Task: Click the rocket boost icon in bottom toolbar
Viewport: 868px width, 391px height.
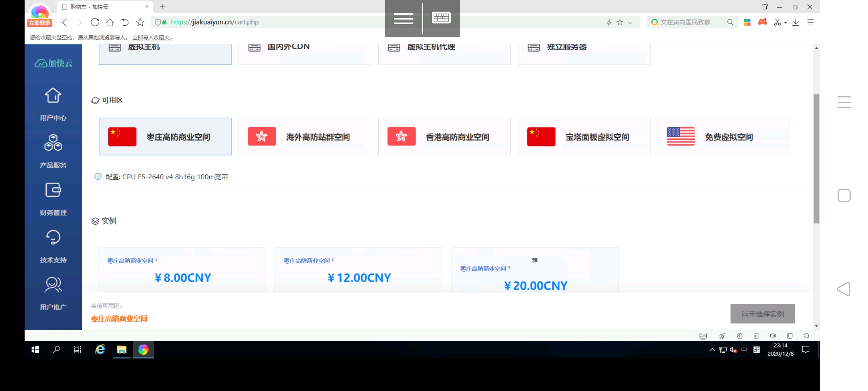Action: point(722,336)
